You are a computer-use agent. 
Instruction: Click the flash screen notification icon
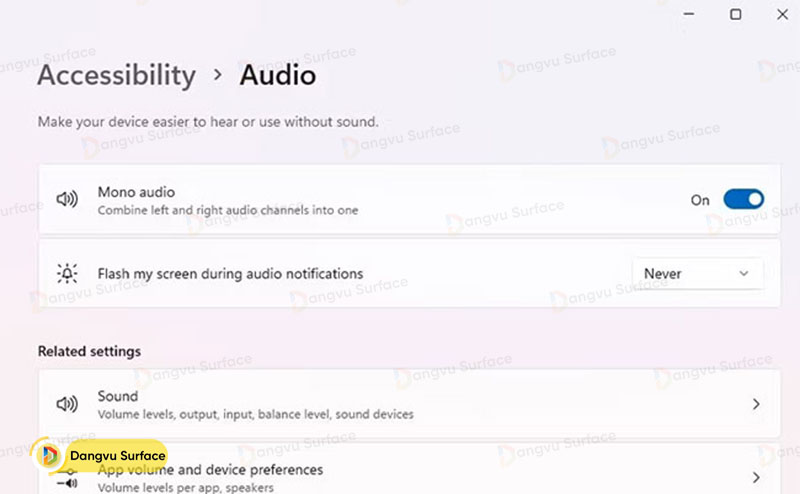coord(67,273)
